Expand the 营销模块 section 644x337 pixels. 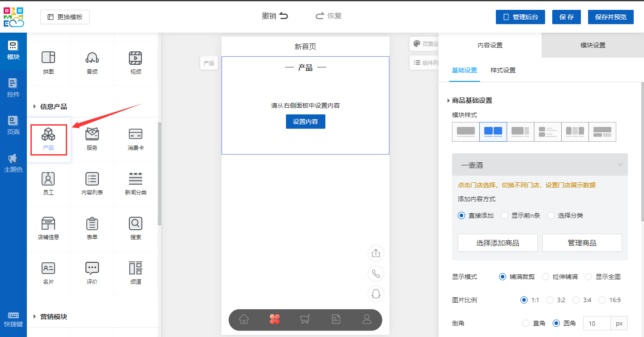pos(35,316)
